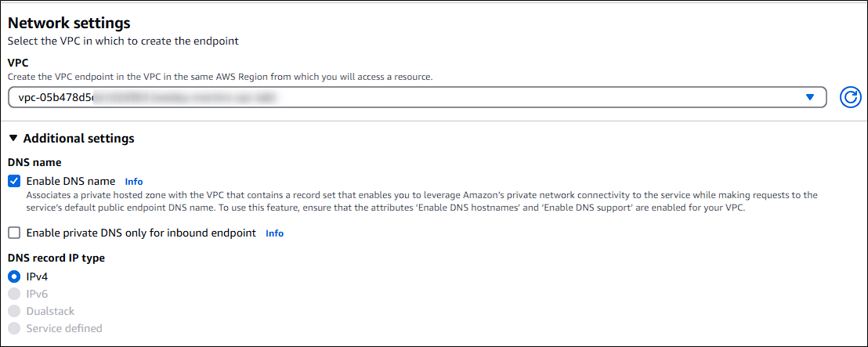The height and width of the screenshot is (347, 868).
Task: Click the IPv6 label text
Action: click(37, 294)
